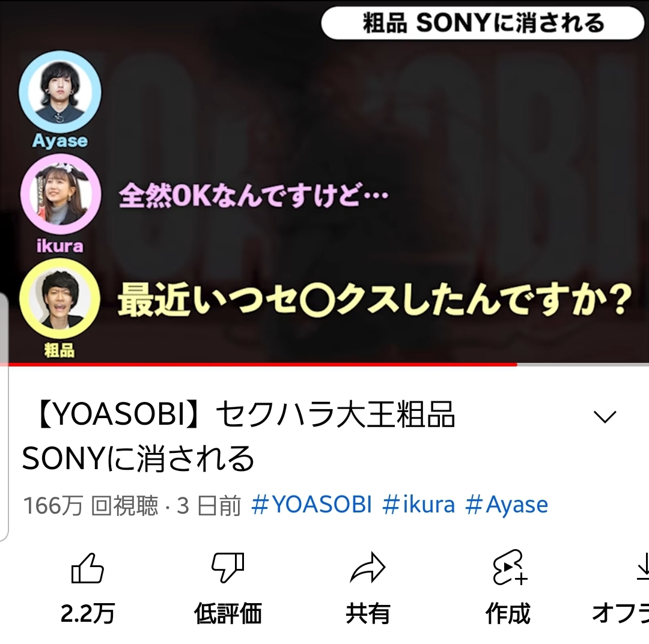Viewport: 649px width, 644px height.
Task: Tap the offline download arrow icon
Action: coord(643,568)
